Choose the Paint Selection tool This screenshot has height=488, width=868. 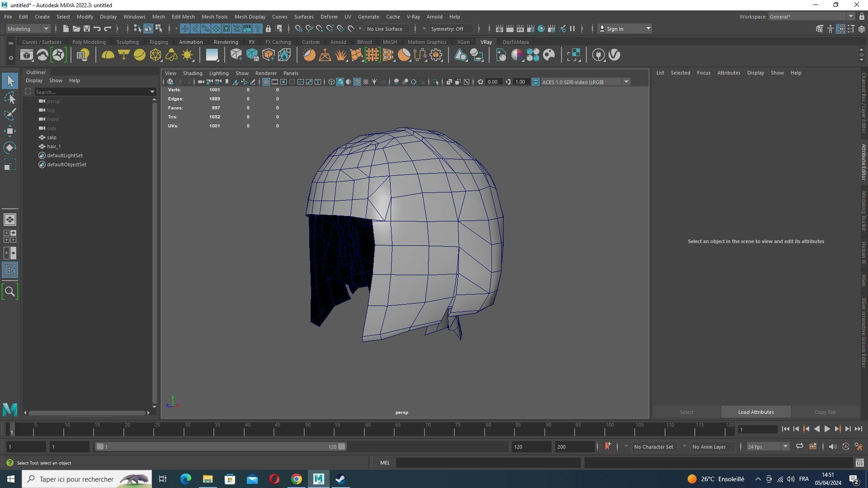coord(10,114)
